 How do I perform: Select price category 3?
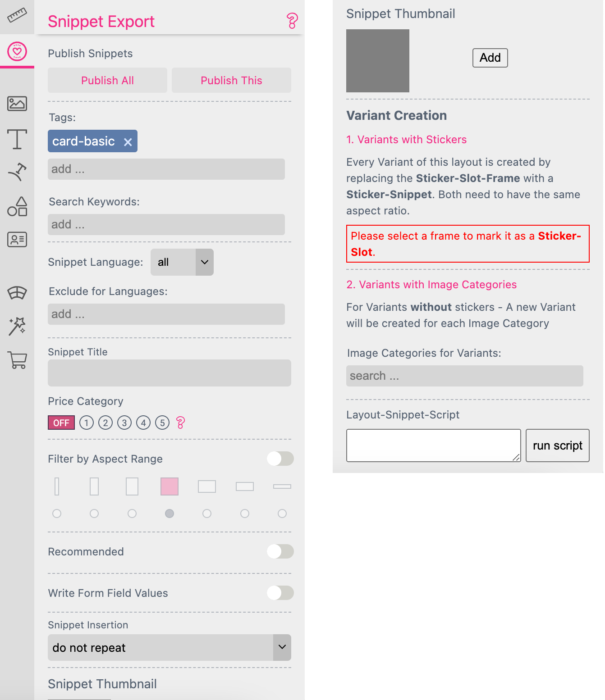124,423
